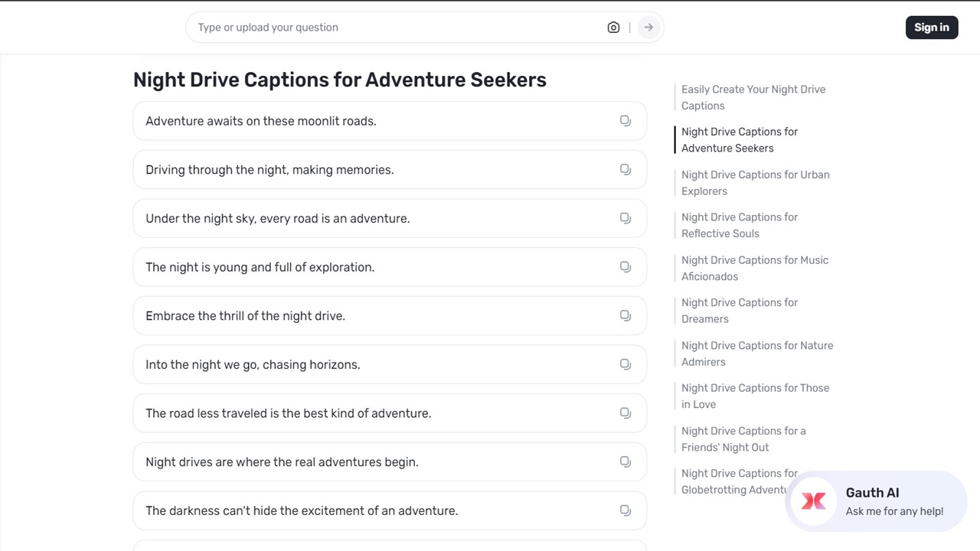The image size is (980, 551).
Task: Open Easily Create Your Night Drive Captions link
Action: pos(753,97)
